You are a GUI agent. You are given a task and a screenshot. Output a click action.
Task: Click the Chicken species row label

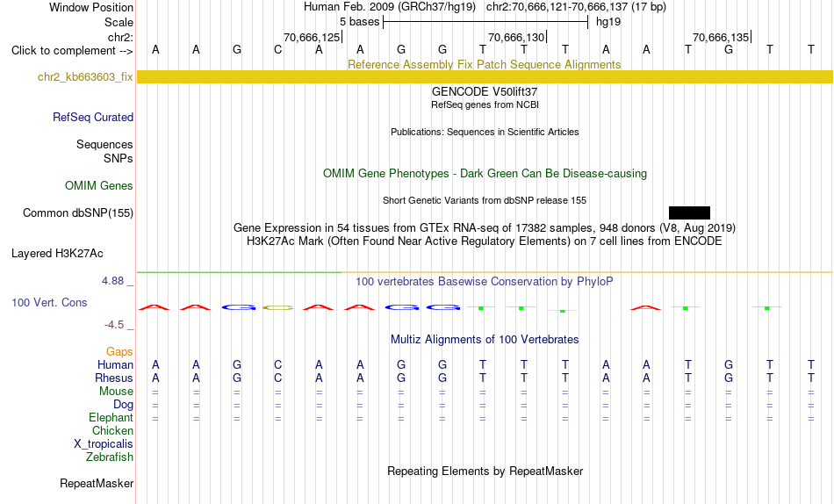pyautogui.click(x=112, y=430)
